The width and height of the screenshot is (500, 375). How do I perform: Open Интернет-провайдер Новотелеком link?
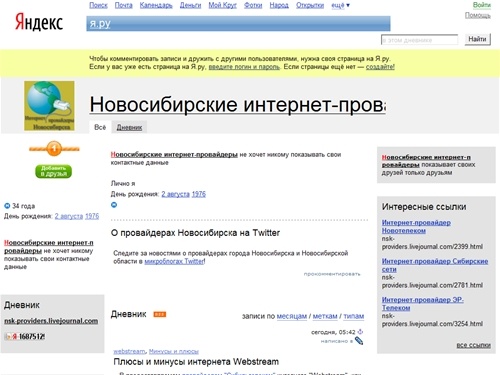point(416,227)
